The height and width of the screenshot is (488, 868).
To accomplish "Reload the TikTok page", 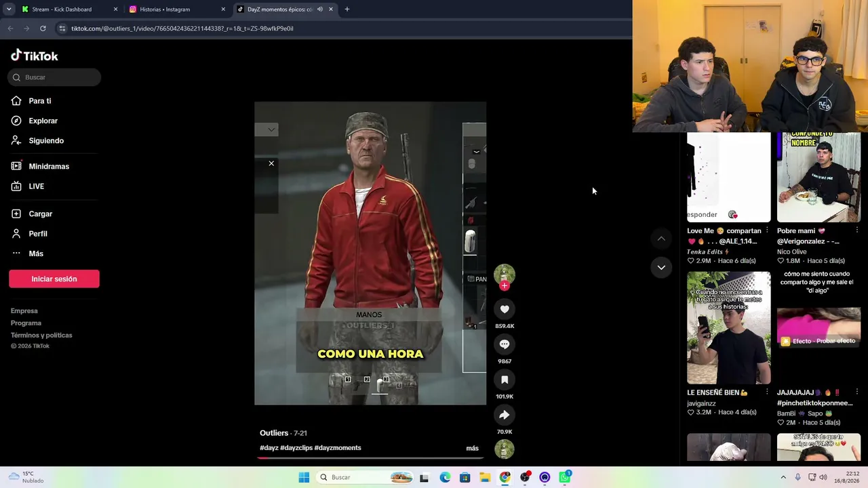I will click(43, 28).
